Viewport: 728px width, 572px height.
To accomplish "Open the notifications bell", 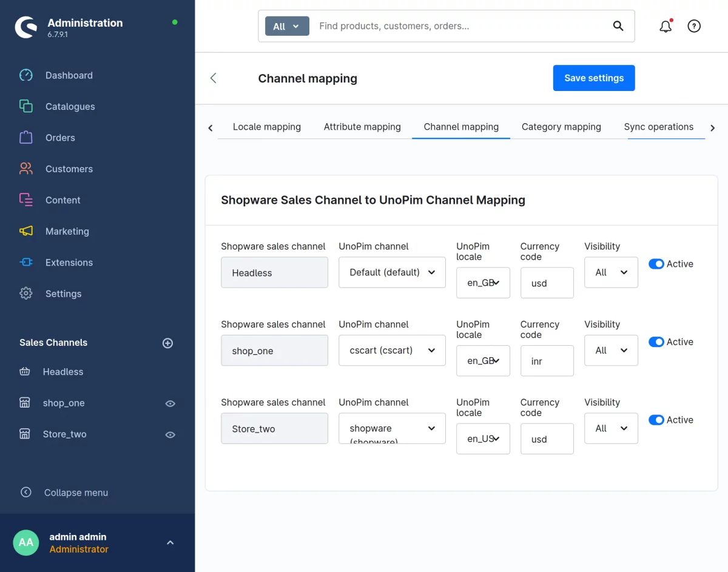I will (666, 26).
